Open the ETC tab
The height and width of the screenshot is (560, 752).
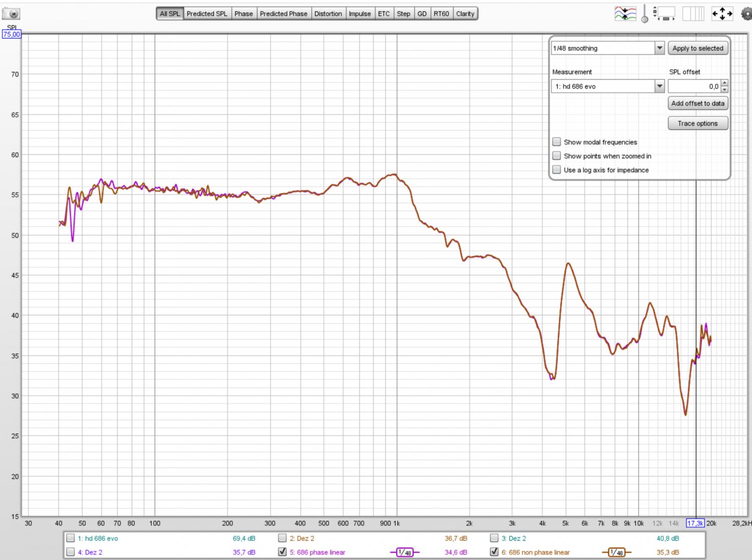[x=384, y=14]
